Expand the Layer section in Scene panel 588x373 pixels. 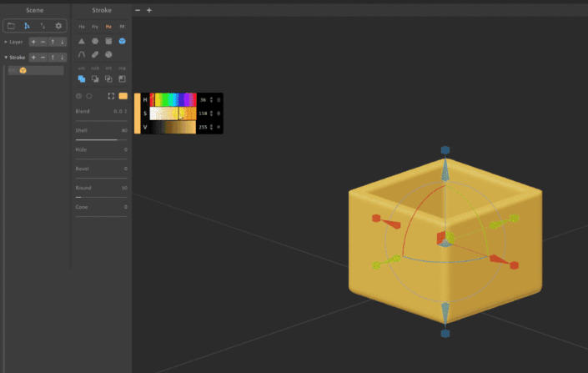pos(7,42)
